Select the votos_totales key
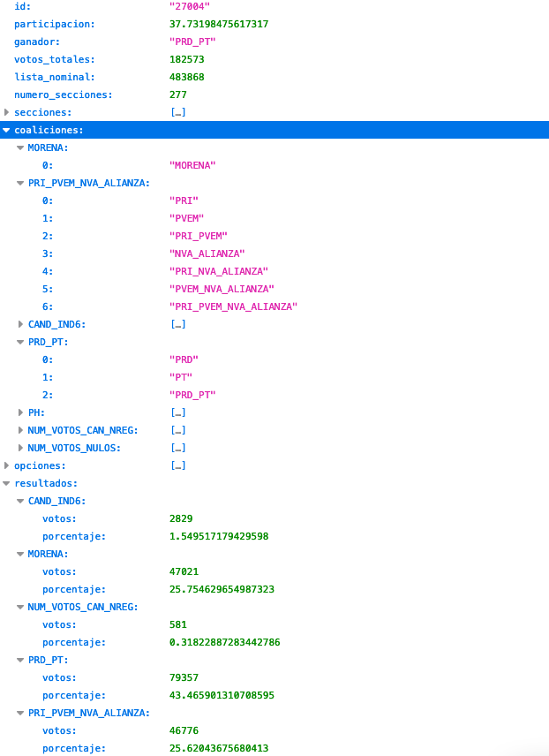The height and width of the screenshot is (756, 549). (x=54, y=59)
